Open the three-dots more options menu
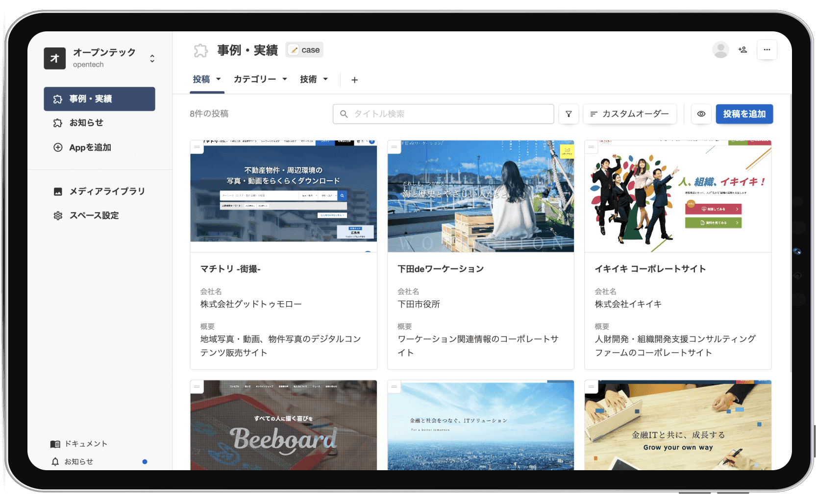This screenshot has width=816, height=504. click(767, 50)
